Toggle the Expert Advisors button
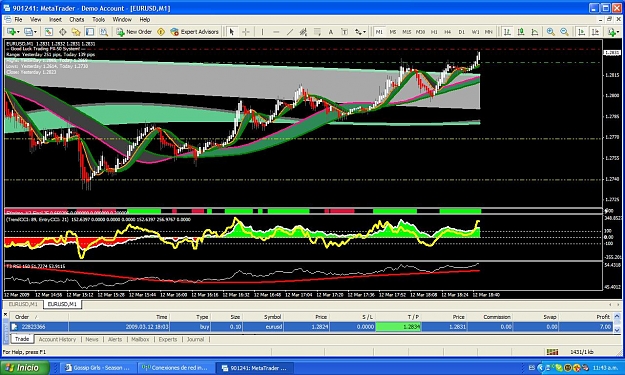This screenshot has width=625, height=375. pyautogui.click(x=195, y=32)
